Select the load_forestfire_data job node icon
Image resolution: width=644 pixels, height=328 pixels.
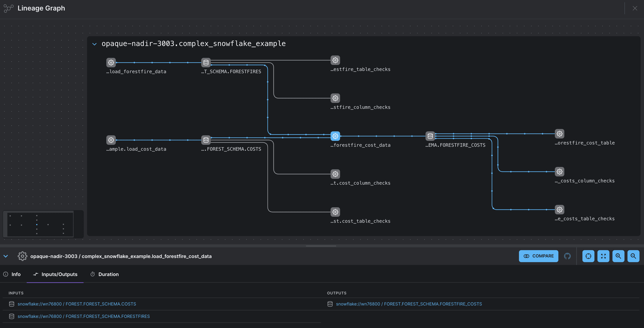111,62
